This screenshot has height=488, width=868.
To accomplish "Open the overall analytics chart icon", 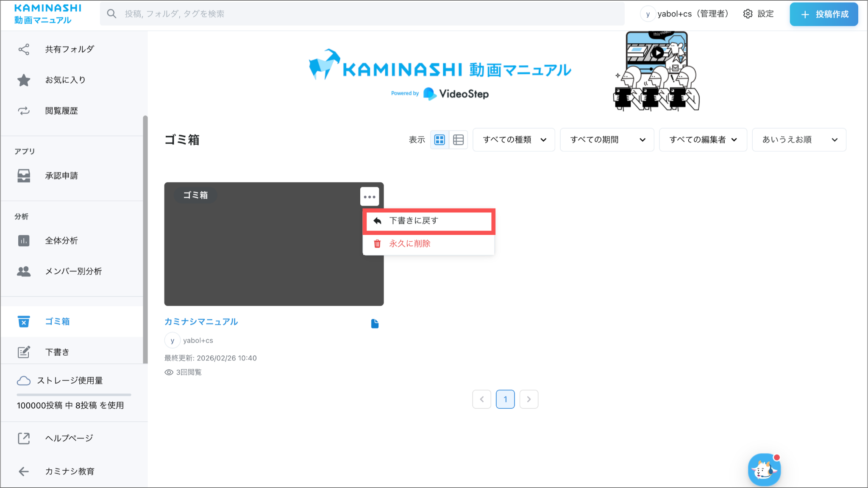I will [24, 241].
